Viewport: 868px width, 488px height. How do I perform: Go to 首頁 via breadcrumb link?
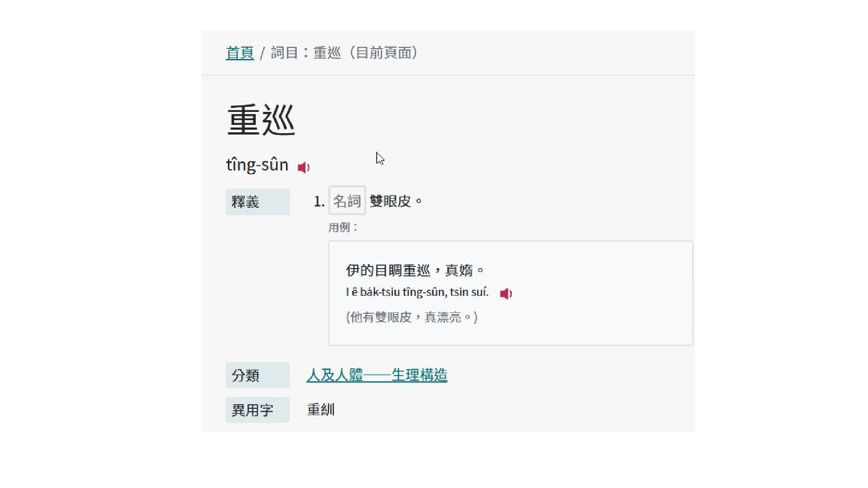pyautogui.click(x=240, y=53)
